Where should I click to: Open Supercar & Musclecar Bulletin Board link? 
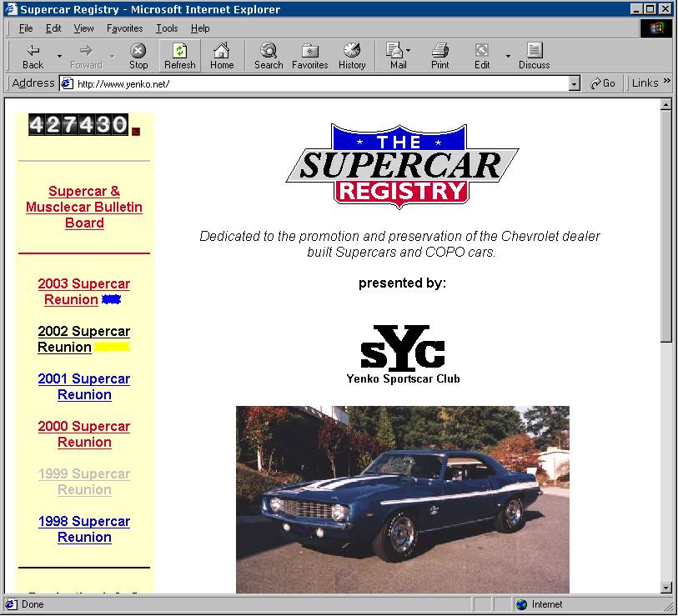[x=84, y=207]
